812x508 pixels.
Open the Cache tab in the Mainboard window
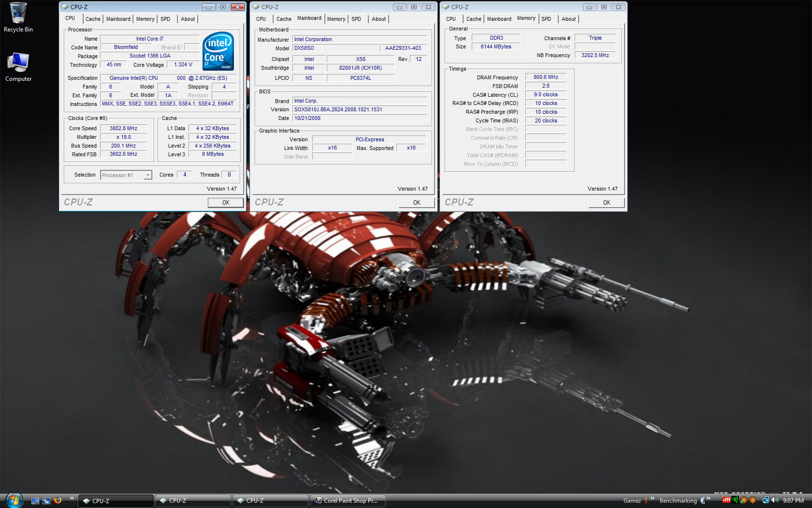click(x=284, y=19)
